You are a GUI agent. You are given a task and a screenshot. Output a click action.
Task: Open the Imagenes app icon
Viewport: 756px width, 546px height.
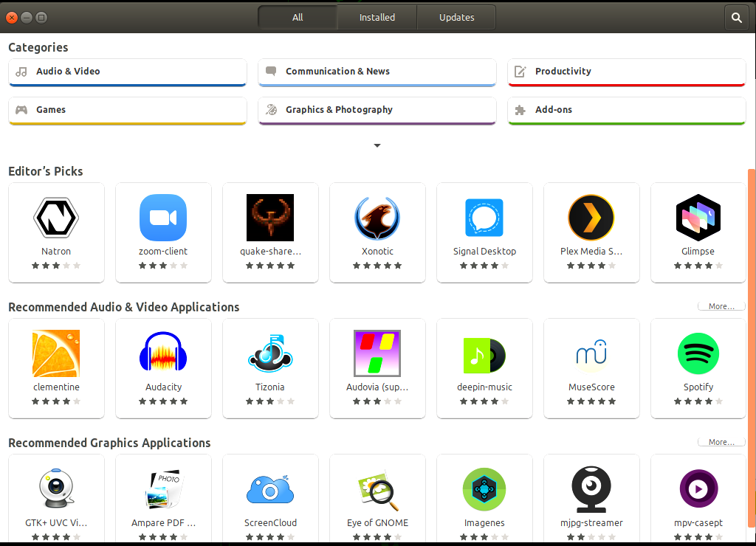484,490
